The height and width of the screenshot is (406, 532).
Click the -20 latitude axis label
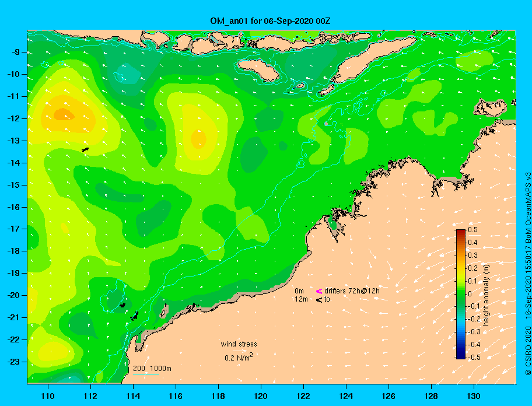coord(13,295)
